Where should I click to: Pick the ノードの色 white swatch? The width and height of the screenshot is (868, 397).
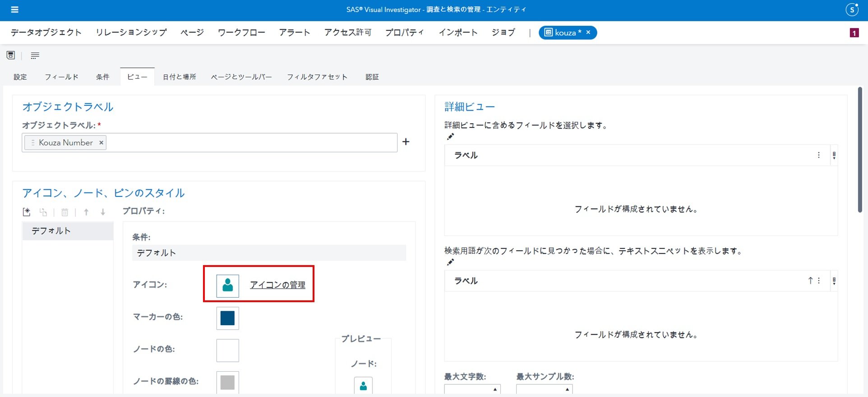[228, 350]
